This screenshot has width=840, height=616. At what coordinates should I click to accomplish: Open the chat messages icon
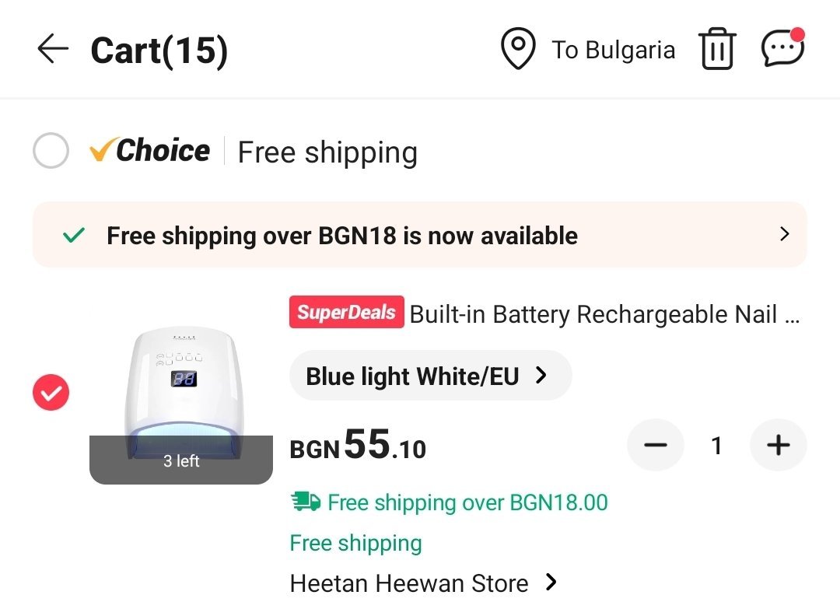click(x=781, y=49)
